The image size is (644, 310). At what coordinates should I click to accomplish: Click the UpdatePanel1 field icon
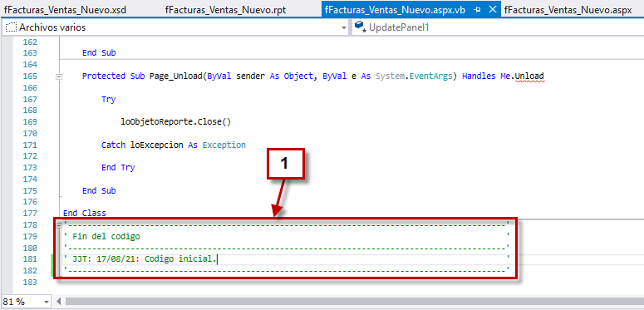360,27
